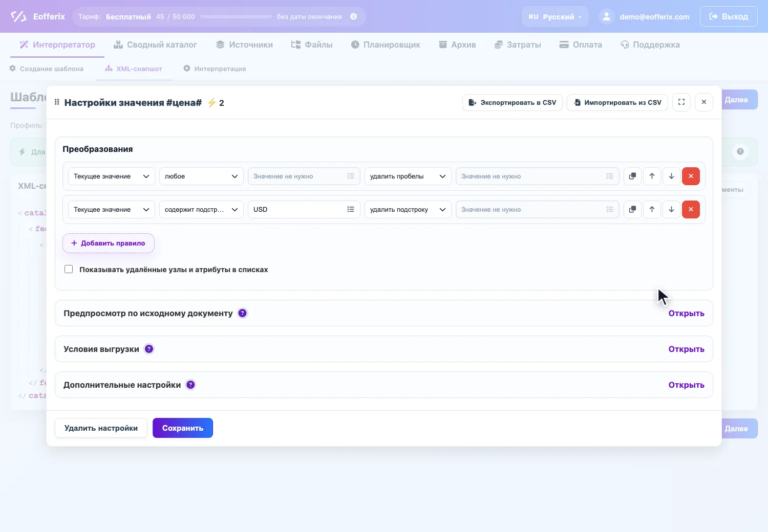This screenshot has height=532, width=768.
Task: Log out with Выход button
Action: pyautogui.click(x=729, y=16)
